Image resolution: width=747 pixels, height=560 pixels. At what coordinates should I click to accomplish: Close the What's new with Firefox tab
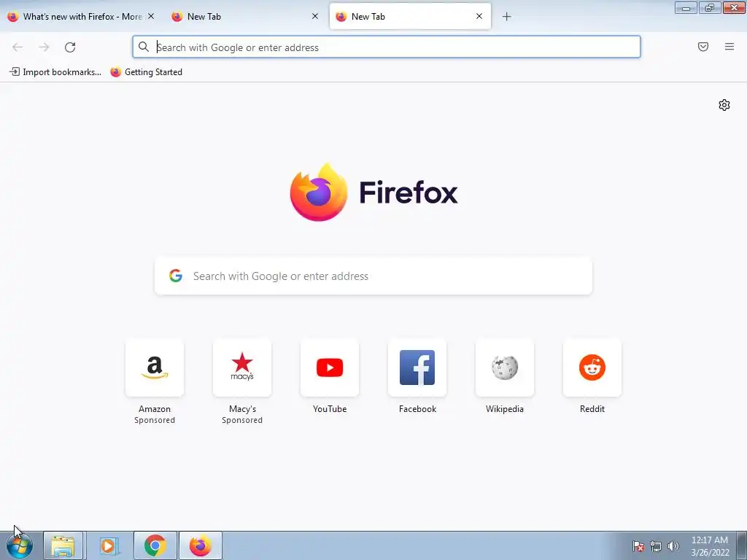click(151, 16)
